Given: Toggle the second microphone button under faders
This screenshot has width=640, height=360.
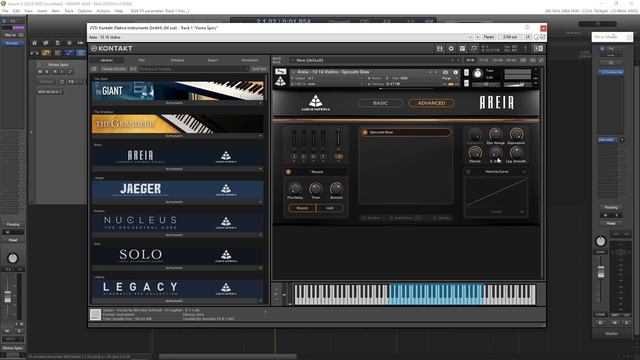Looking at the screenshot, I should [x=304, y=156].
